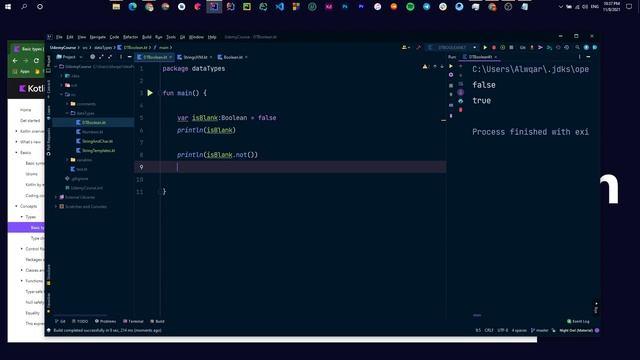This screenshot has width=640, height=360.
Task: Collapse the src folder
Action: [62, 95]
